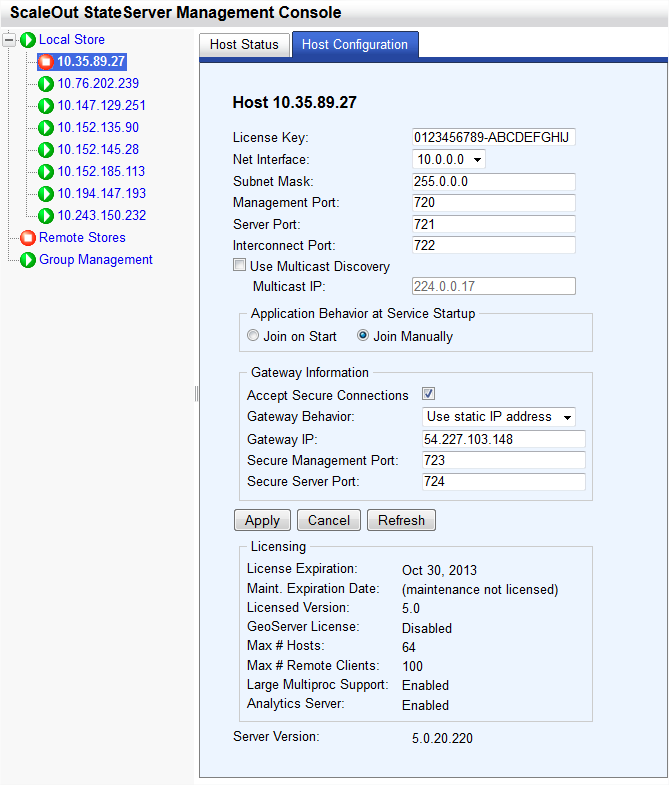
Task: Click the Max # Remote Clients value 100
Action: click(413, 666)
